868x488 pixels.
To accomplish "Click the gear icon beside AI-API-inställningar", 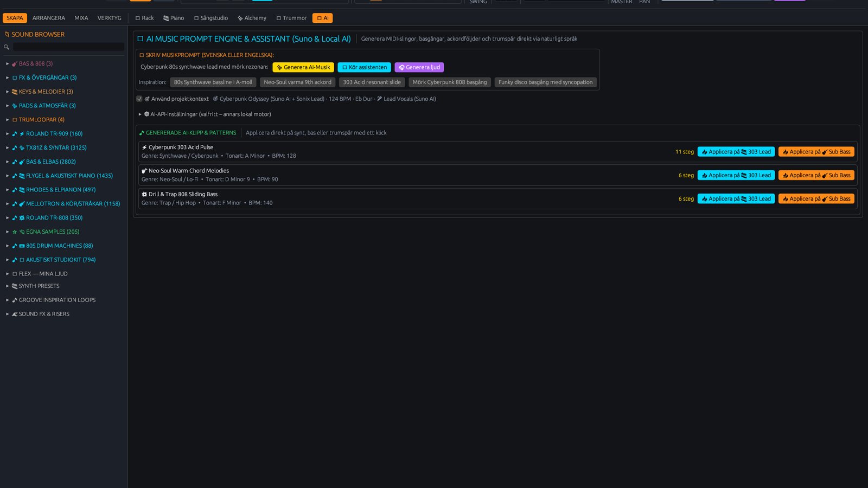I will (146, 114).
